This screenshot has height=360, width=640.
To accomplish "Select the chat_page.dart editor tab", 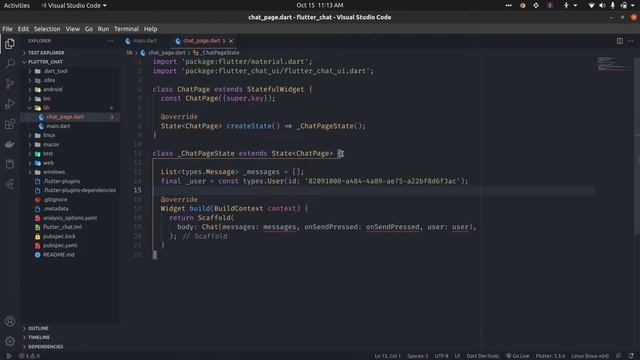I will (x=204, y=41).
